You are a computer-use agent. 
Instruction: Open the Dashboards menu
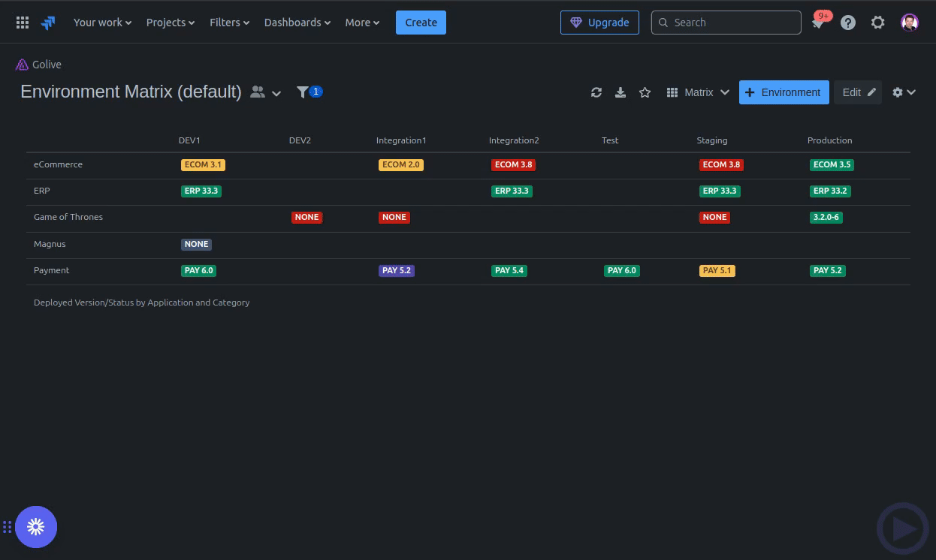click(297, 23)
